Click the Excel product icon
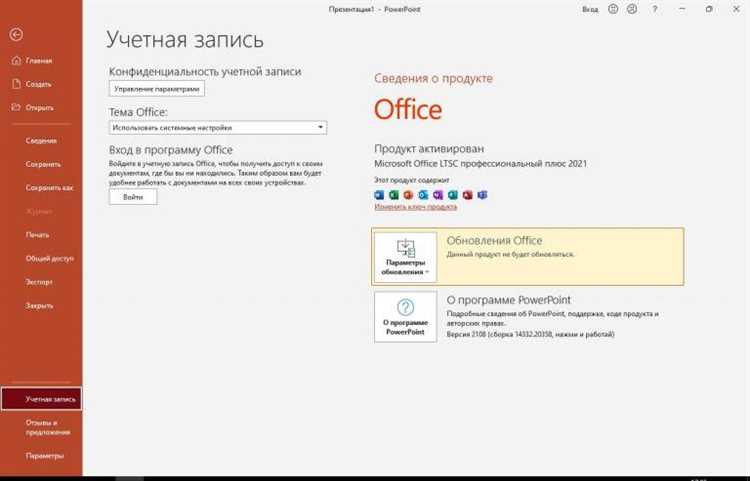750x481 pixels. click(394, 195)
